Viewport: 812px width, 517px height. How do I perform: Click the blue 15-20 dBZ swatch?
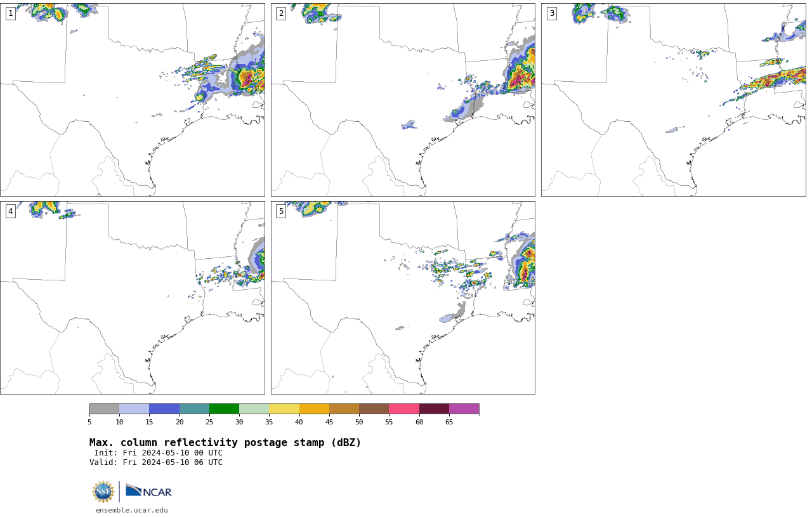coord(164,409)
